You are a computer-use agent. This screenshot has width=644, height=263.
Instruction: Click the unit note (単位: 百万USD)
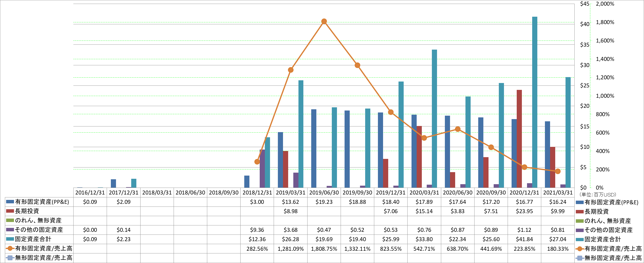click(x=598, y=194)
